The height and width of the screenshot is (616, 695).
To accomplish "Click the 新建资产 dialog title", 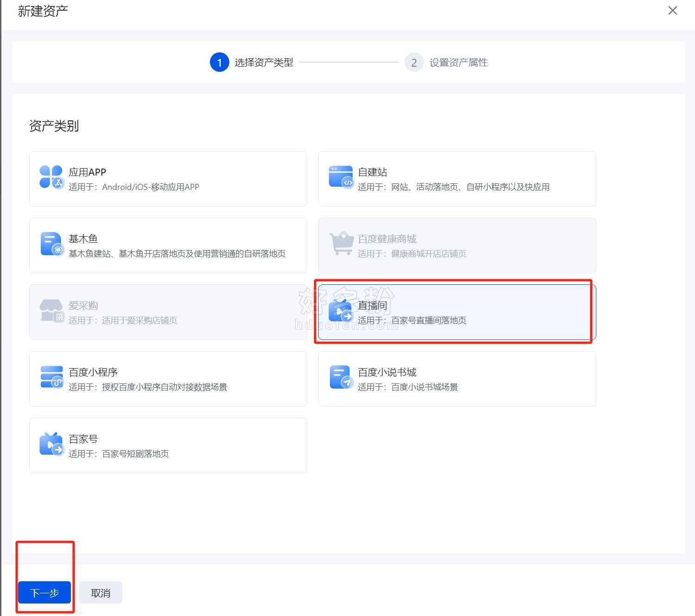I will (43, 11).
